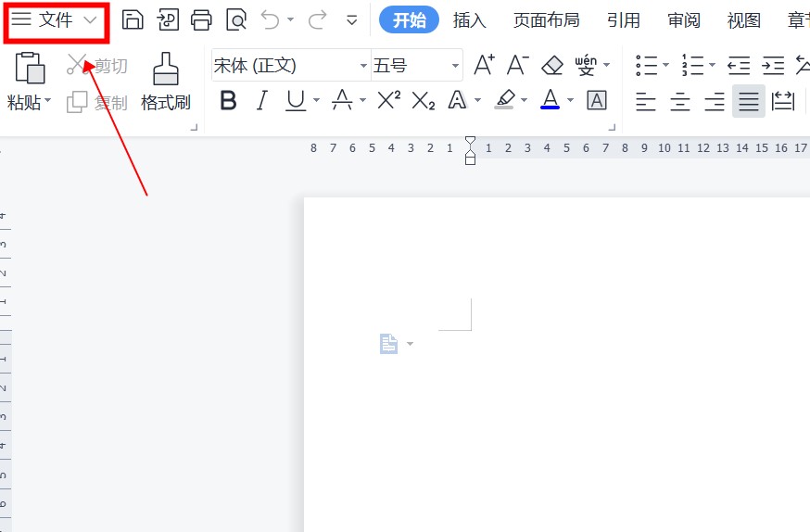This screenshot has width=810, height=532.
Task: Toggle strikethrough formatting
Action: pos(342,100)
